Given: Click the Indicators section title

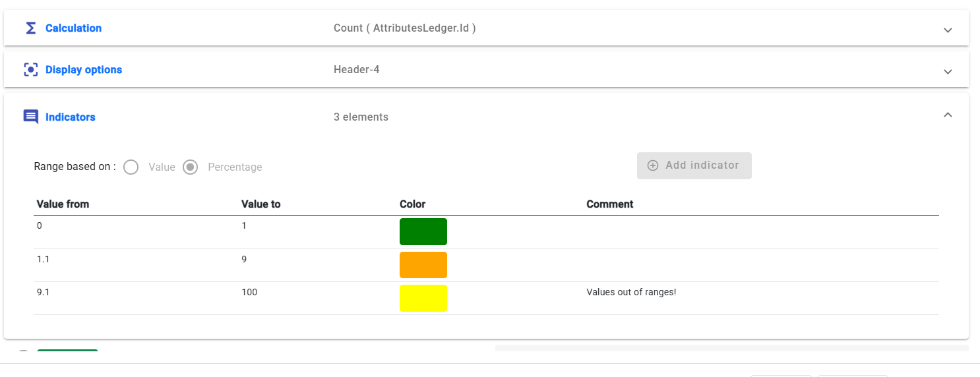Looking at the screenshot, I should (71, 117).
